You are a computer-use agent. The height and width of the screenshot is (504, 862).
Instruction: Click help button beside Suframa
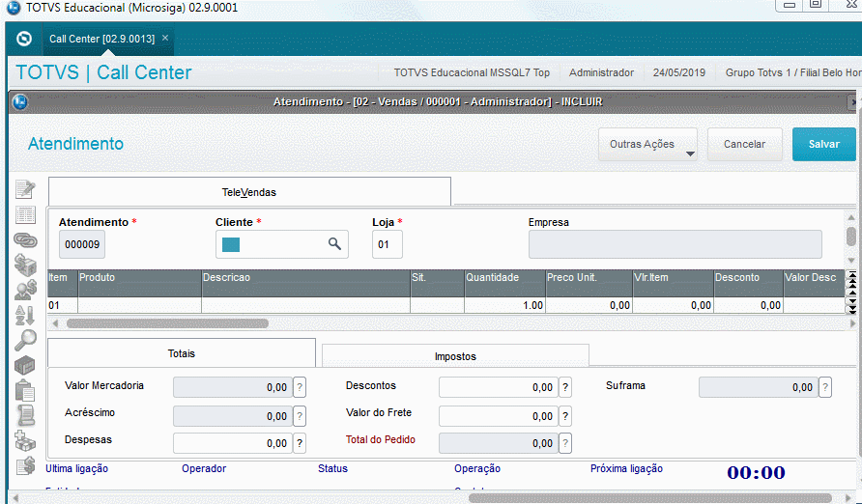tap(825, 387)
